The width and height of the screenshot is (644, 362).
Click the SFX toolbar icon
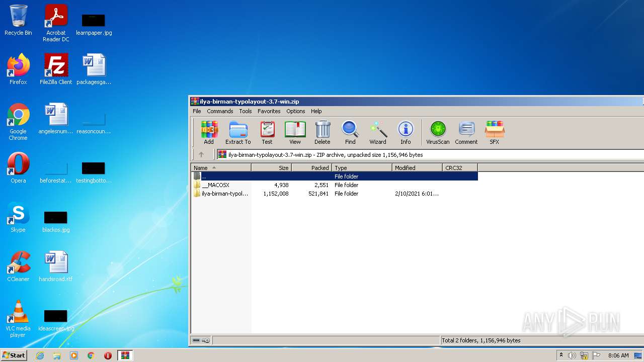coord(495,133)
